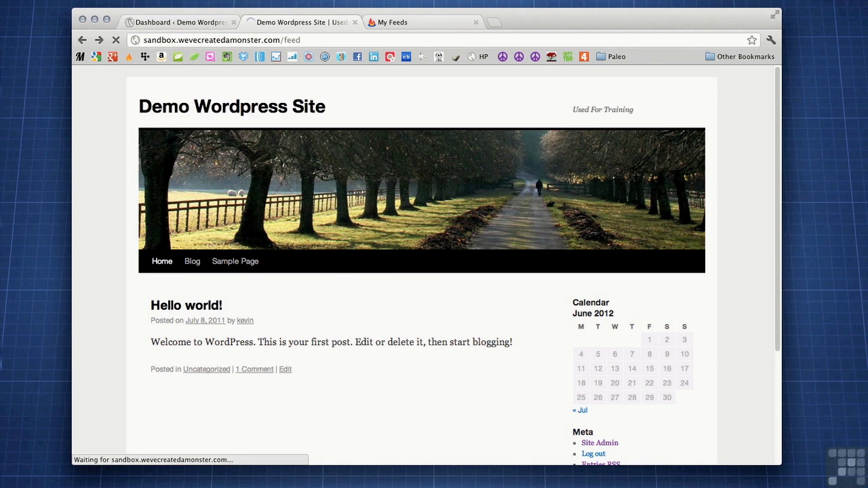This screenshot has width=868, height=488.
Task: Open the Blog menu item
Action: click(x=193, y=261)
